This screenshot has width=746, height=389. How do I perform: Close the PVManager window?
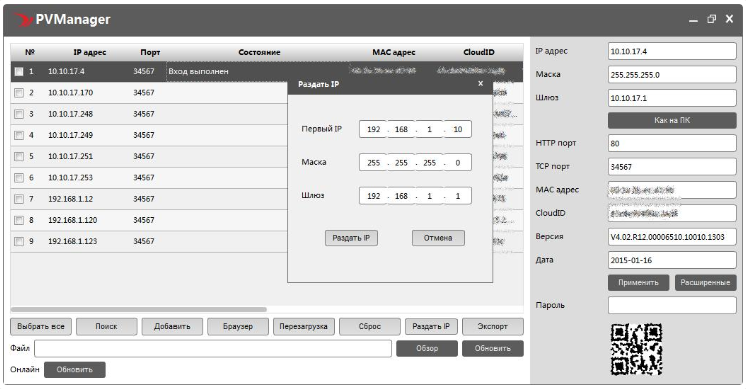pyautogui.click(x=729, y=19)
